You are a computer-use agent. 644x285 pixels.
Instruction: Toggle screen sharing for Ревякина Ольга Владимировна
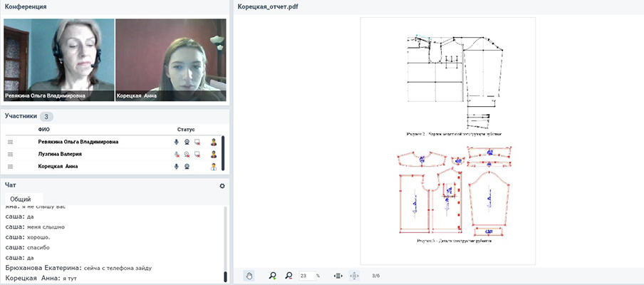click(x=197, y=142)
